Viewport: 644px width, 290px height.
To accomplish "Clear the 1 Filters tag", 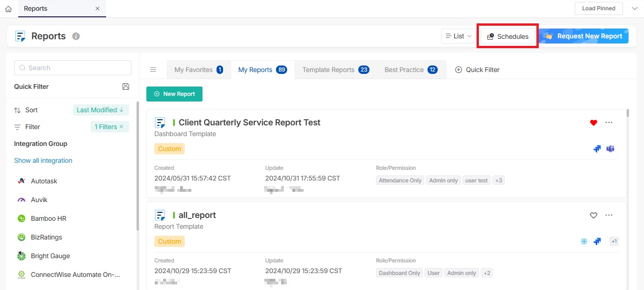I will pos(122,127).
